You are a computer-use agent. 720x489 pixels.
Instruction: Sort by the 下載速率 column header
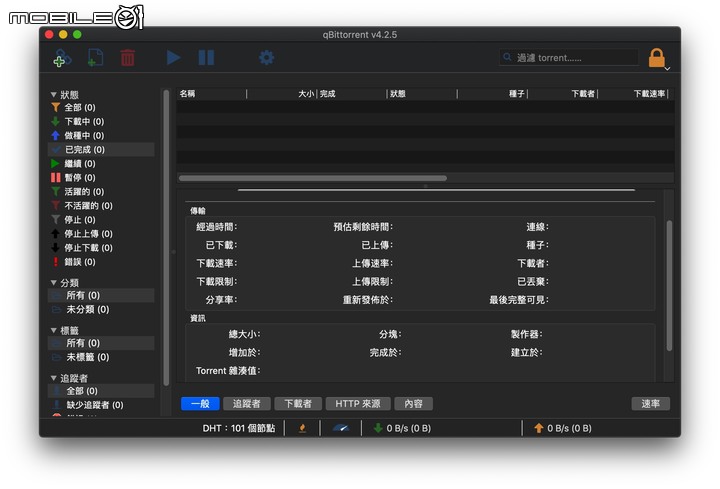(633, 94)
